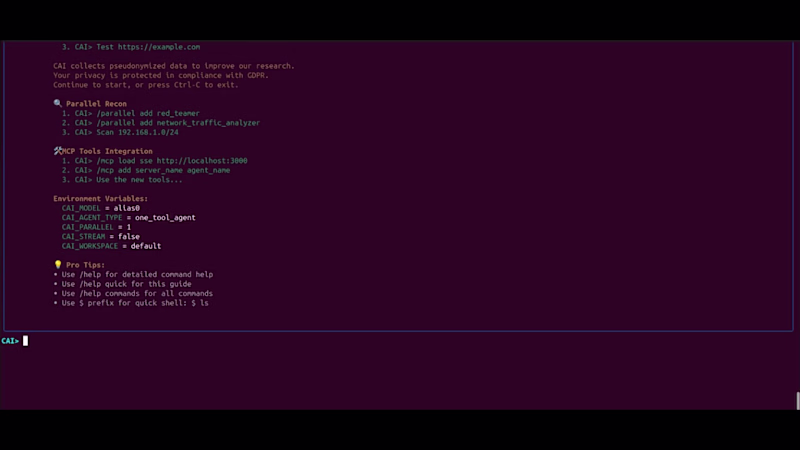Click 'Use /help quick for this guide'
The height and width of the screenshot is (450, 800).
pyautogui.click(x=122, y=284)
